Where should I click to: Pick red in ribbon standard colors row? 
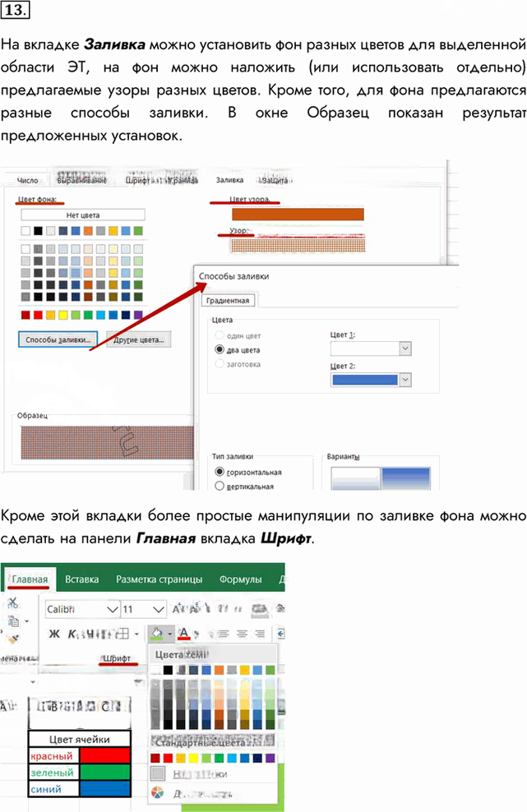point(168,758)
